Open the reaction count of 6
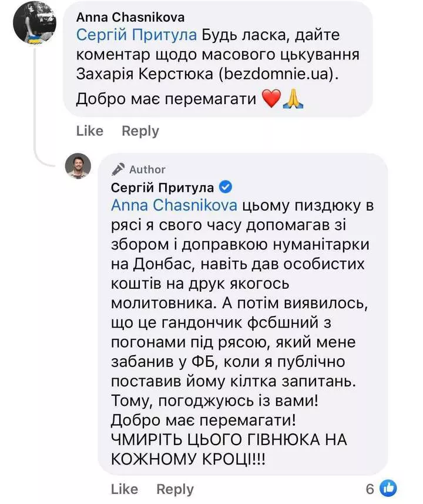The height and width of the screenshot is (504, 423). [x=370, y=488]
